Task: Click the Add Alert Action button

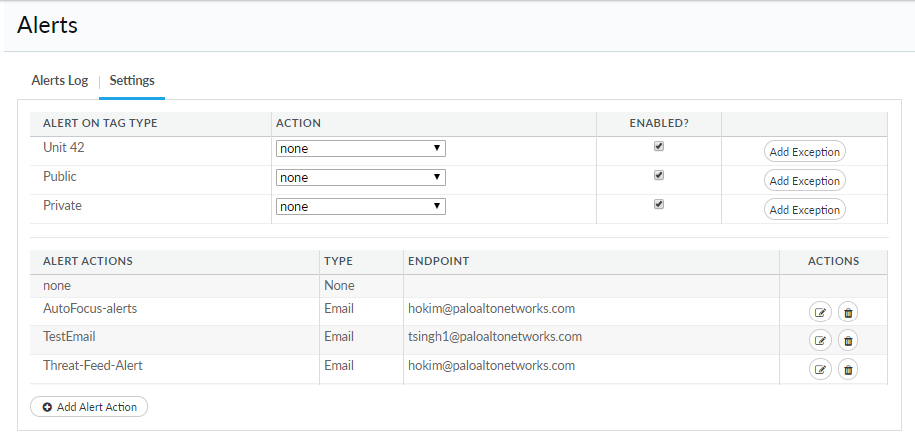Action: click(89, 407)
